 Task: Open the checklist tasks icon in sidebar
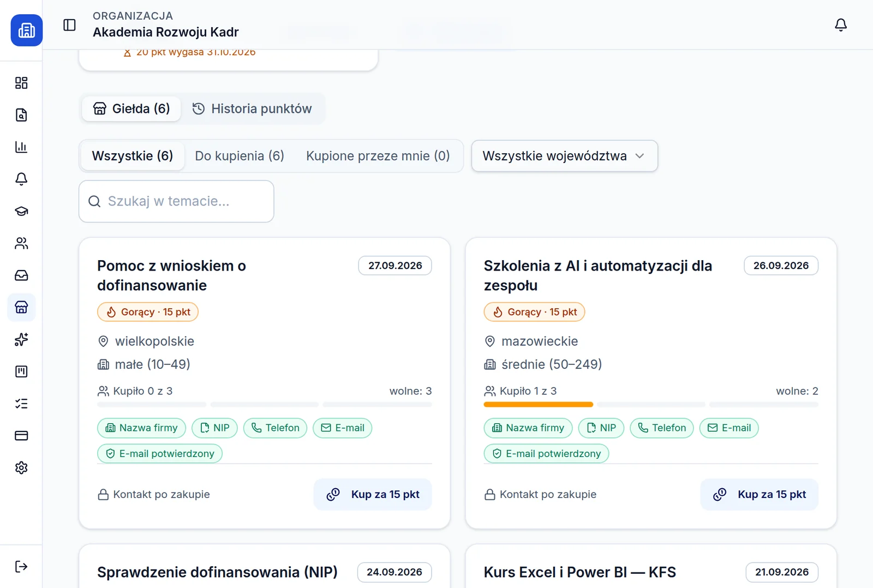21,404
